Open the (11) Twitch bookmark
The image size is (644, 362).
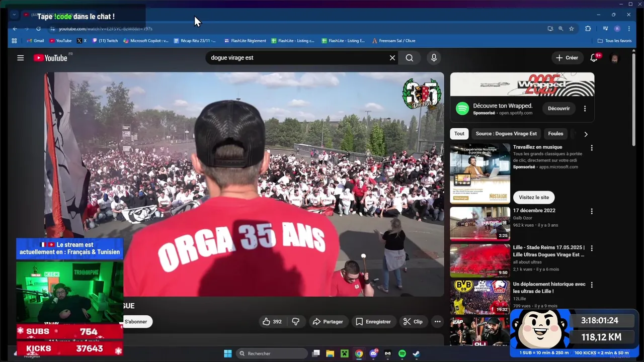pyautogui.click(x=105, y=41)
